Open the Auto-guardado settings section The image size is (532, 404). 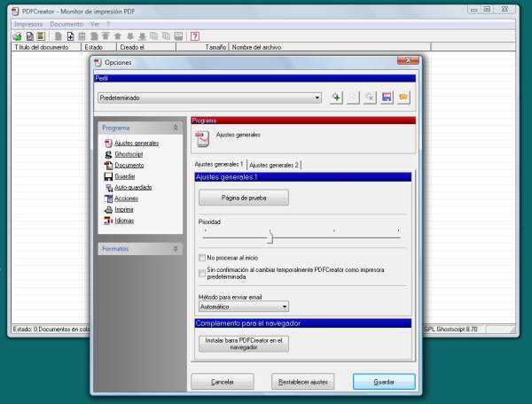[133, 187]
